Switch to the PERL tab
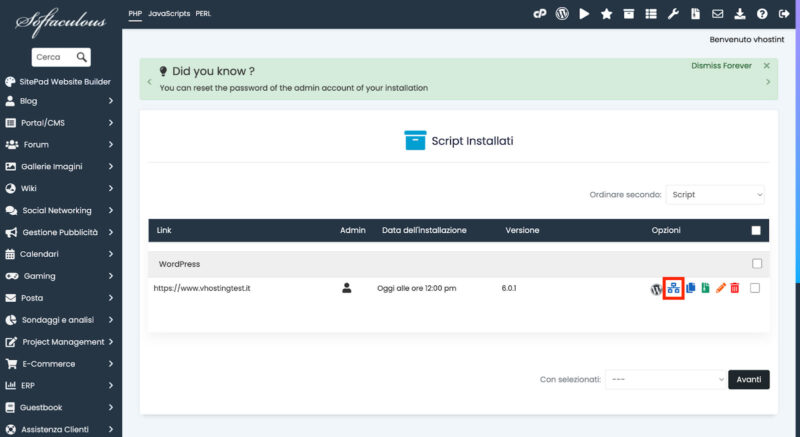This screenshot has height=437, width=800. [x=203, y=14]
